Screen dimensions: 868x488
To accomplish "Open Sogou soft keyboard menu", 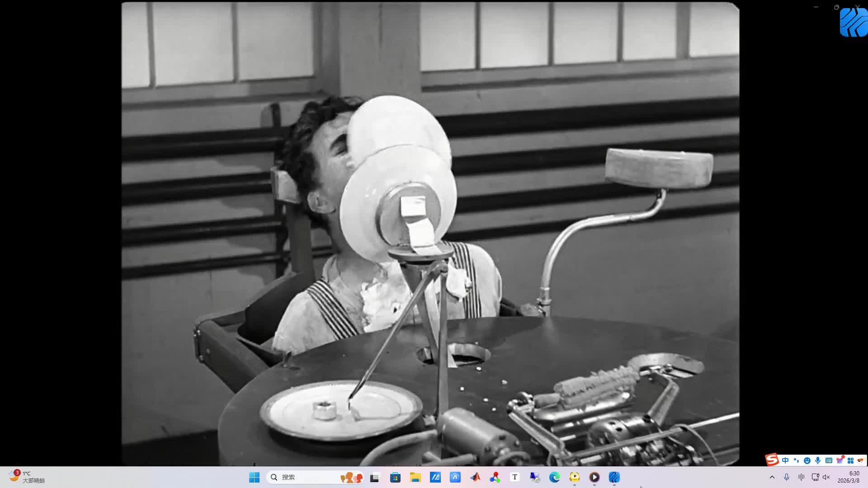I will (829, 460).
